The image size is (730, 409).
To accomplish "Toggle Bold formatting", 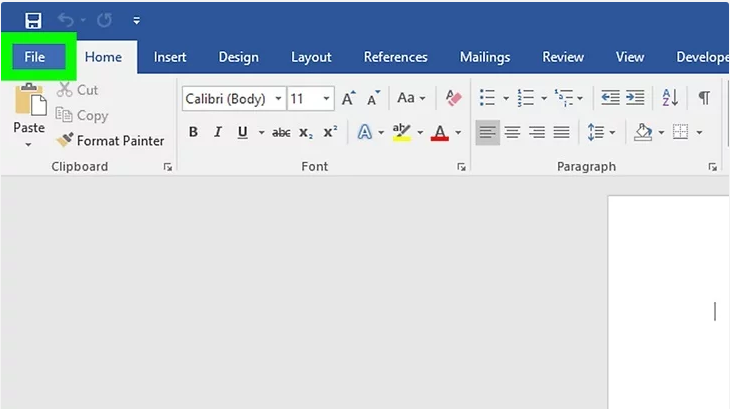I will [193, 132].
